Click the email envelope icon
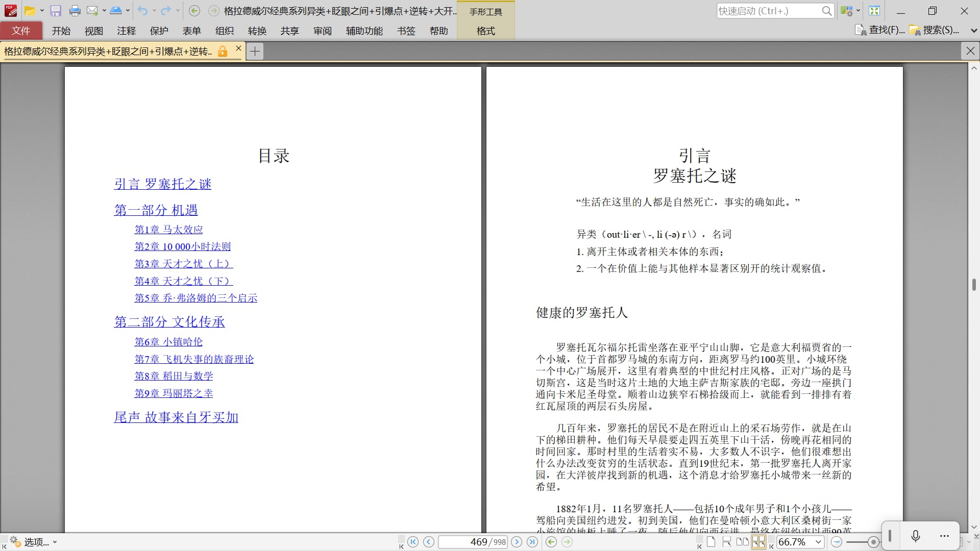 (x=92, y=11)
